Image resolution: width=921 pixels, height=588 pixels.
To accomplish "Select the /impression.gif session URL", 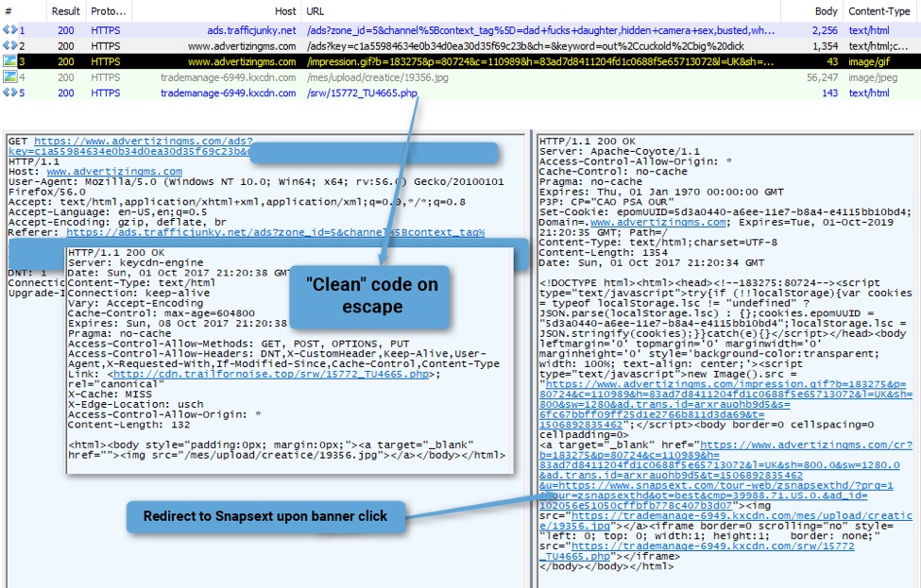I will click(539, 61).
